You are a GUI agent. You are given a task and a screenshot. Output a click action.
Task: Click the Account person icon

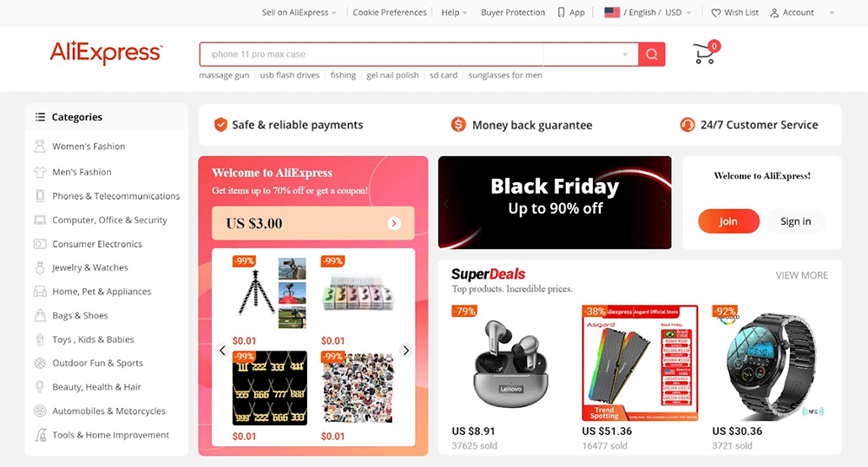point(774,13)
